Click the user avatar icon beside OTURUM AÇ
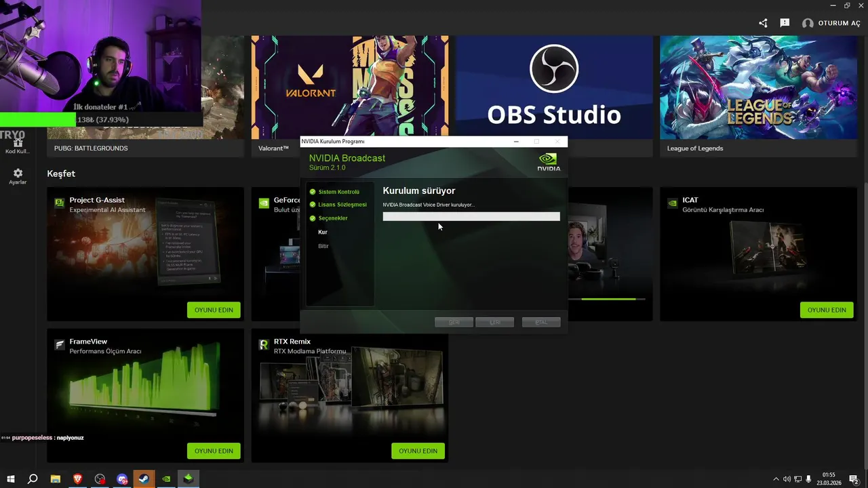This screenshot has width=868, height=488. click(808, 23)
